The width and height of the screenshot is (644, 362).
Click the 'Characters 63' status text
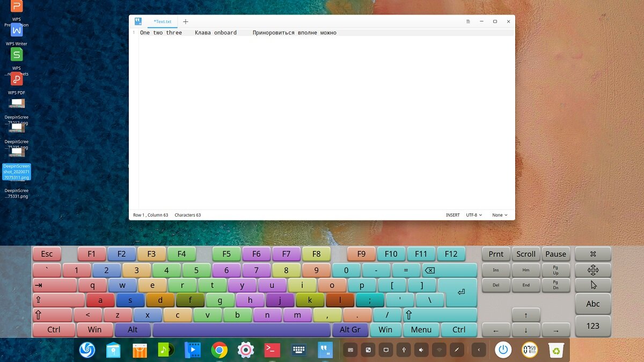click(x=188, y=215)
